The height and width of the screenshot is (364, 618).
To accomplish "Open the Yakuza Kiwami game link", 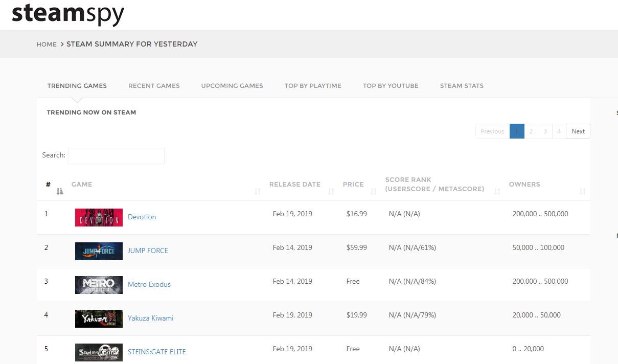I will coord(151,318).
